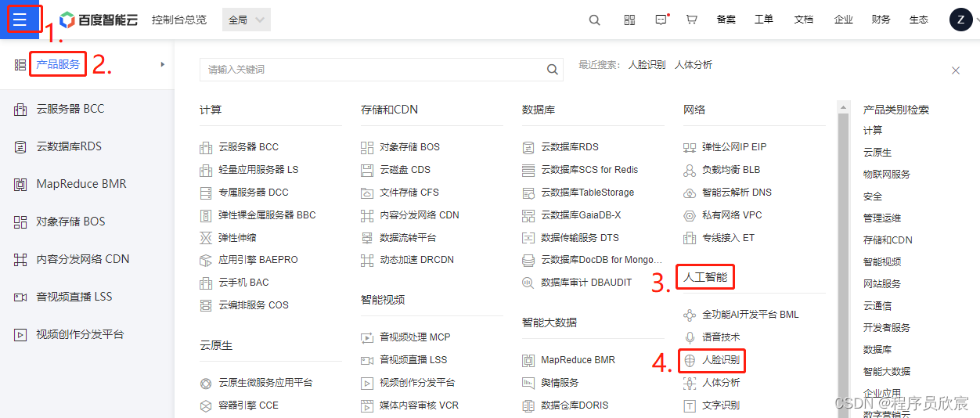Image resolution: width=980 pixels, height=418 pixels.
Task: Open 财务 in top navigation
Action: point(881,20)
